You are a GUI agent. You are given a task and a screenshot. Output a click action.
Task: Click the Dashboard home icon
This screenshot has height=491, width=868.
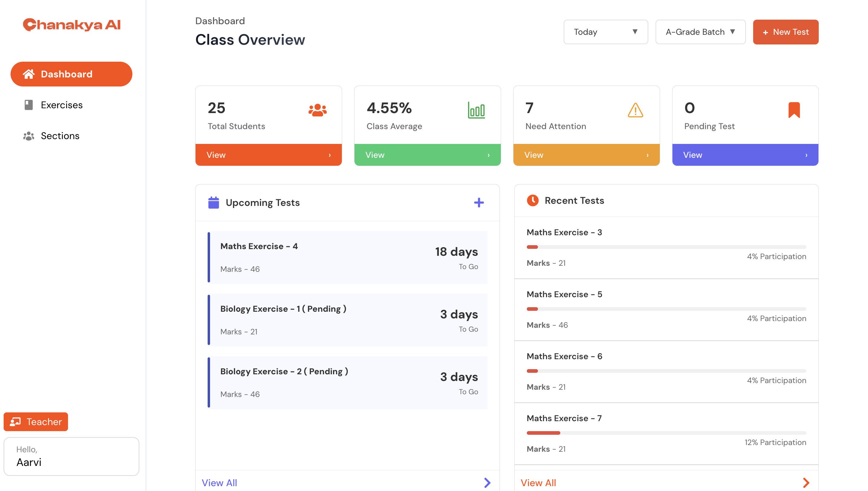point(29,74)
